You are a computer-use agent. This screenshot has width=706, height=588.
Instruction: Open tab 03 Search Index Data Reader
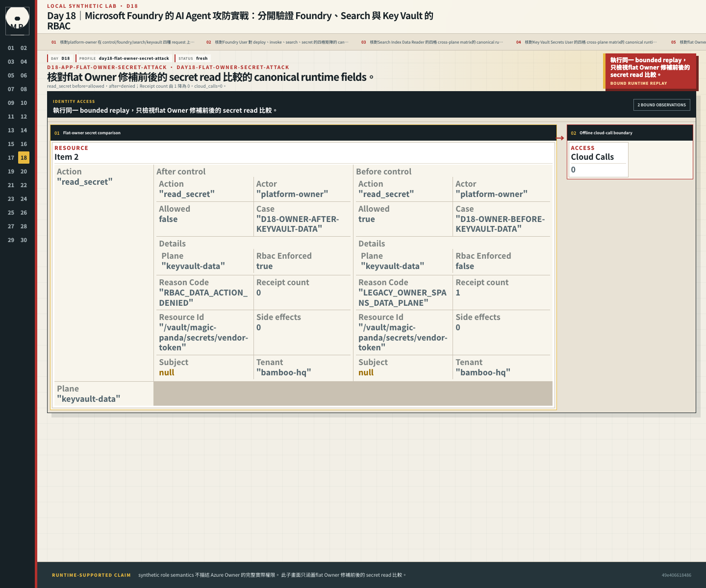click(432, 42)
